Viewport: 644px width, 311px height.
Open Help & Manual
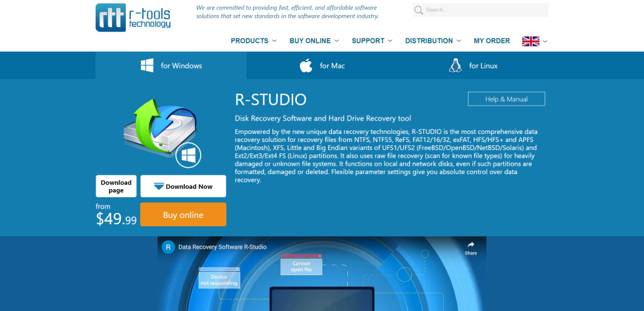[506, 99]
